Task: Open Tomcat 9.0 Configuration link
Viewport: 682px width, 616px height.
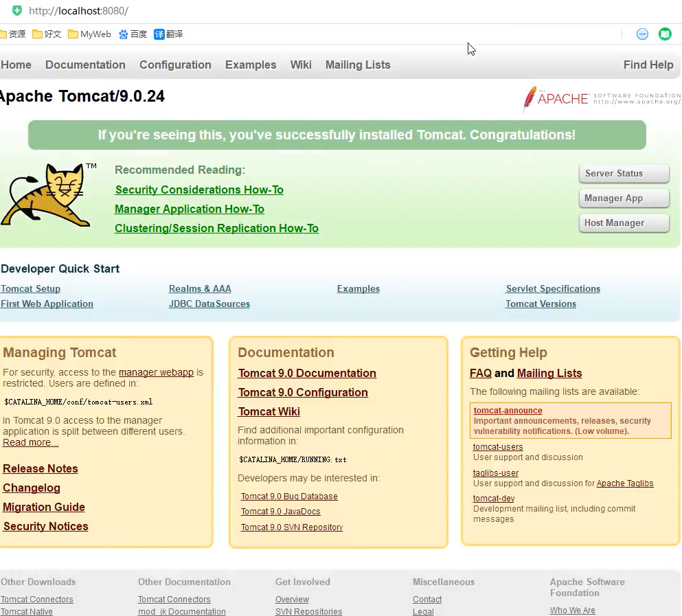Action: point(303,392)
